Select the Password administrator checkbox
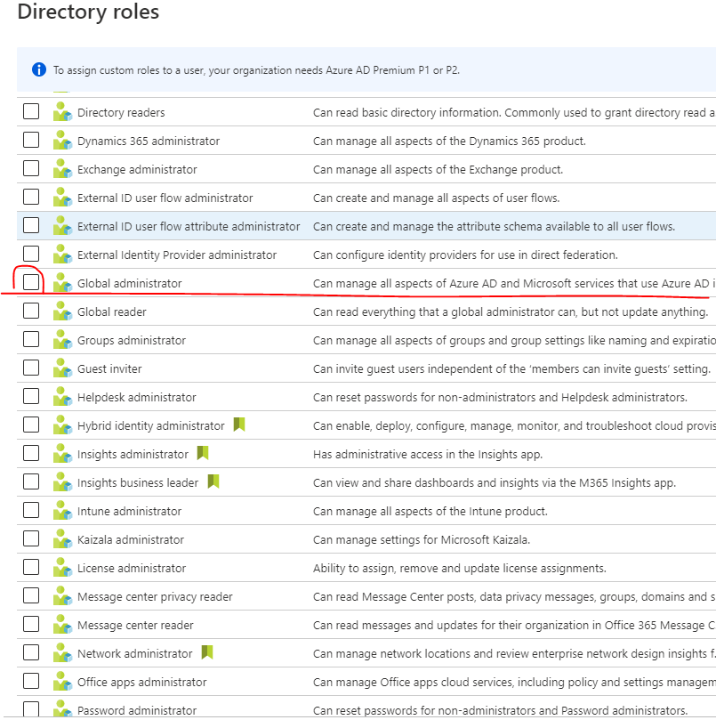The height and width of the screenshot is (728, 716). click(x=31, y=709)
